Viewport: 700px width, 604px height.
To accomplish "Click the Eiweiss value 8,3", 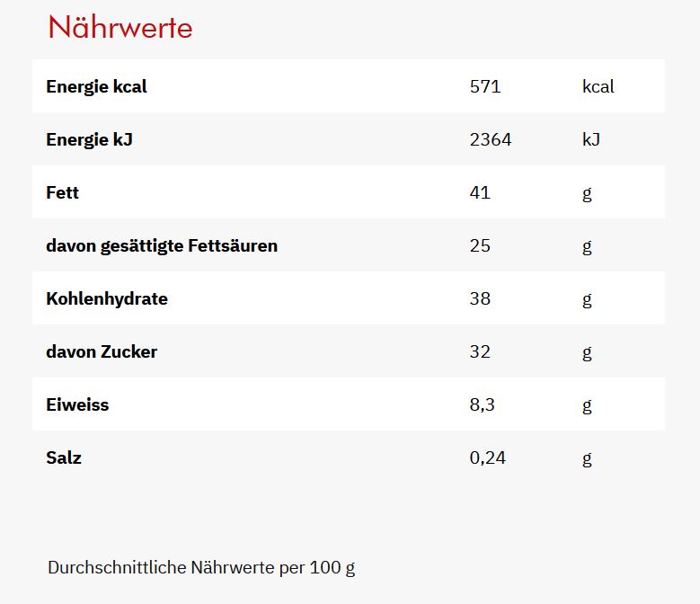I will pos(483,404).
